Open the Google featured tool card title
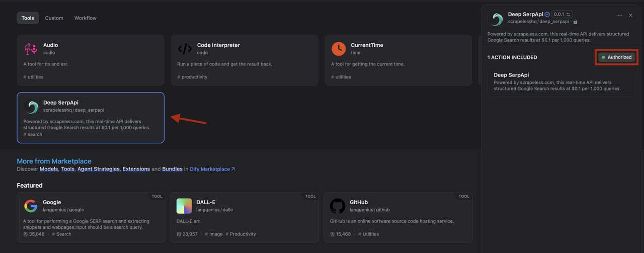 click(52, 202)
